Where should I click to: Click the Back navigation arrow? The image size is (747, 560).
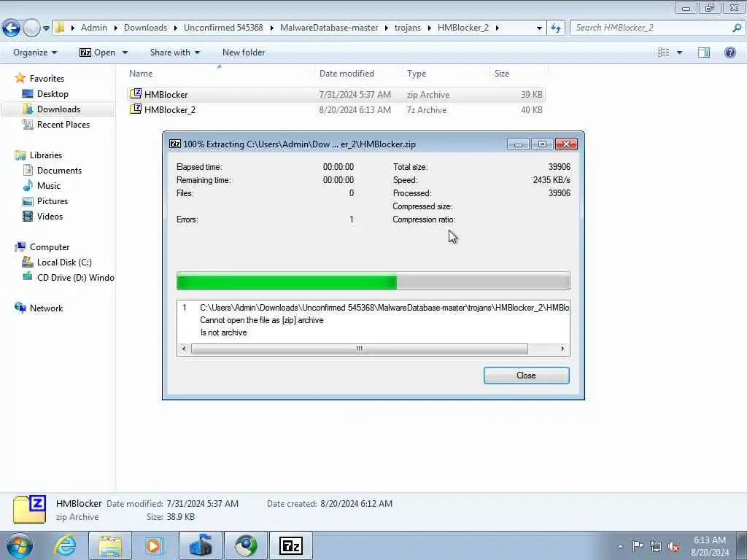click(x=12, y=28)
